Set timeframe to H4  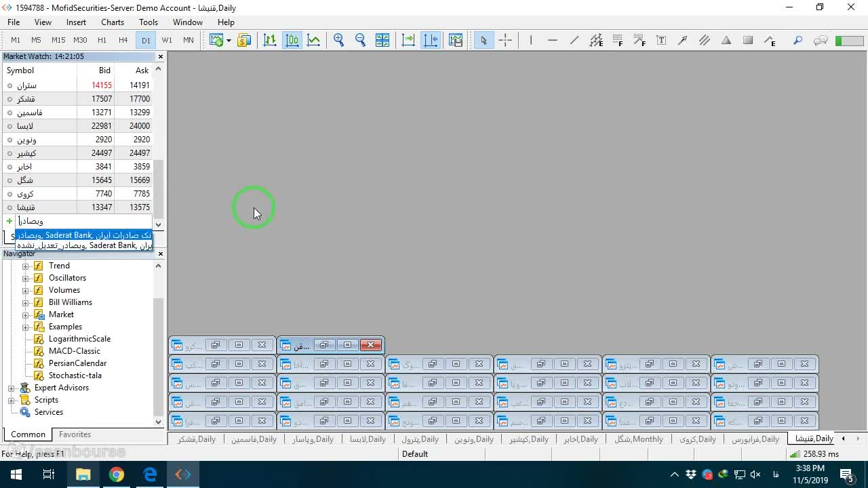click(x=123, y=41)
